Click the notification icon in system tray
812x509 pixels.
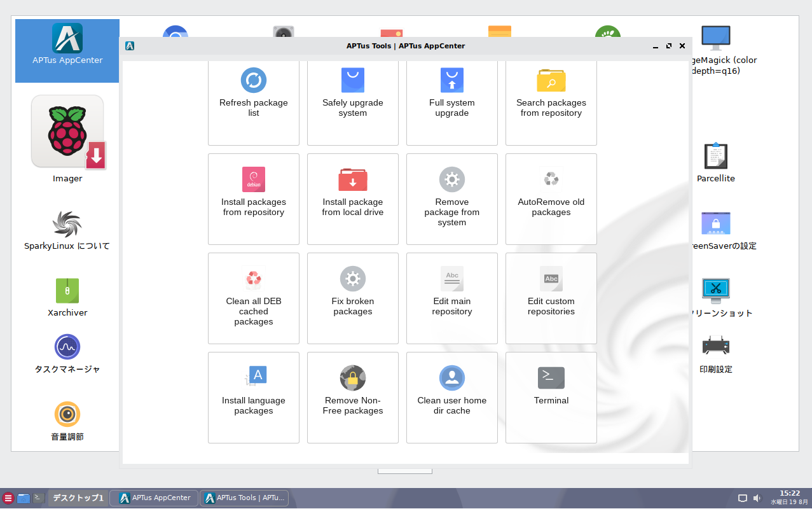pos(743,498)
